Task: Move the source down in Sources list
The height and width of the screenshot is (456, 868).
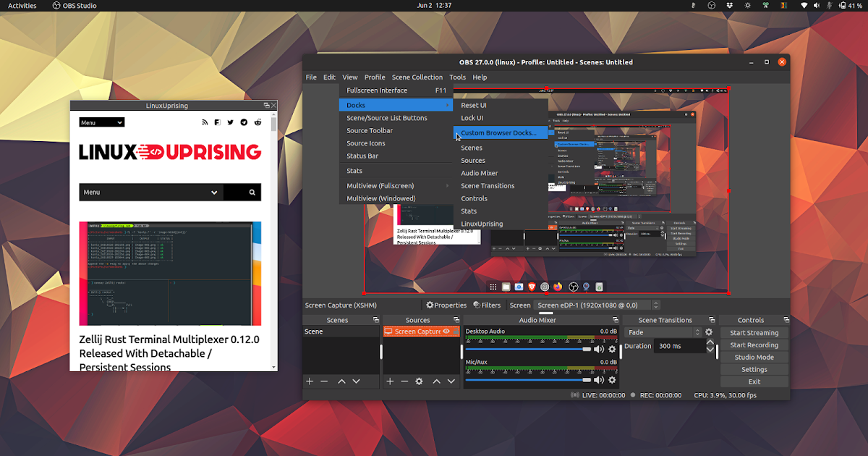Action: (x=451, y=381)
